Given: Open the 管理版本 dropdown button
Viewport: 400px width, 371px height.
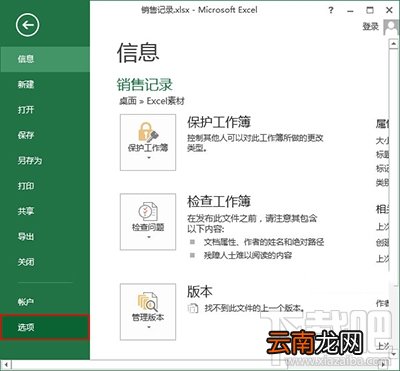Looking at the screenshot, I should pos(148,312).
